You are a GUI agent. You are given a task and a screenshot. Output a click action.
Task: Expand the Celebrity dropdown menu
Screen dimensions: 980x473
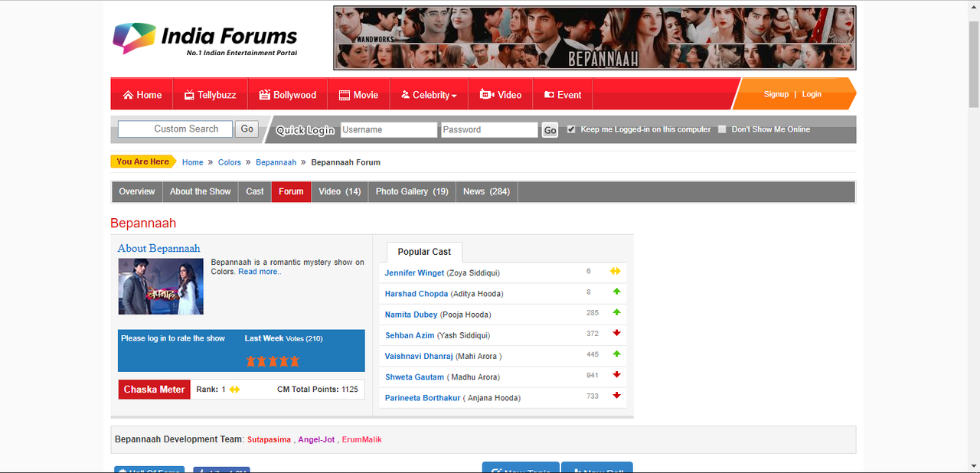(x=429, y=95)
